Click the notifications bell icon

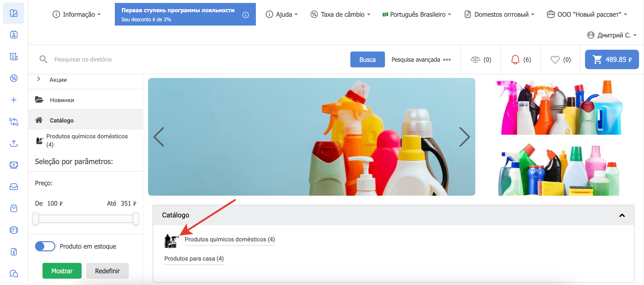tap(515, 59)
